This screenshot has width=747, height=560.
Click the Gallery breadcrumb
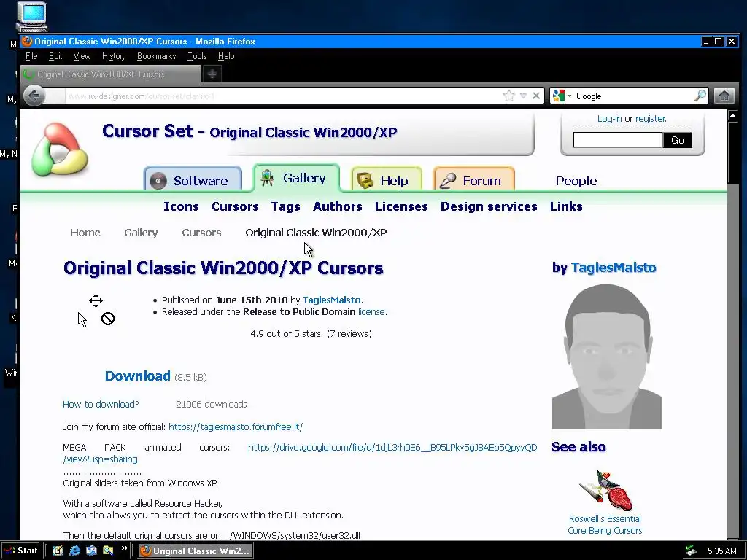pos(141,233)
